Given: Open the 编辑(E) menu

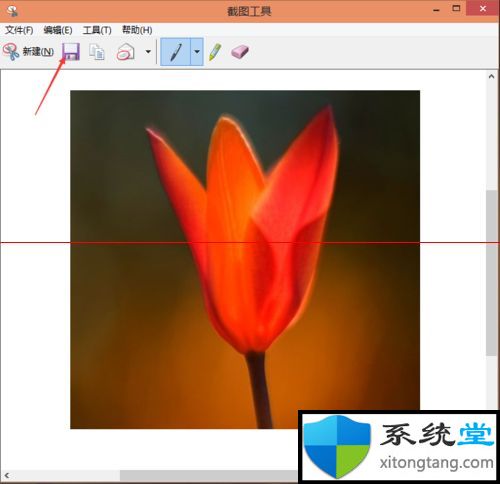Looking at the screenshot, I should [x=58, y=30].
